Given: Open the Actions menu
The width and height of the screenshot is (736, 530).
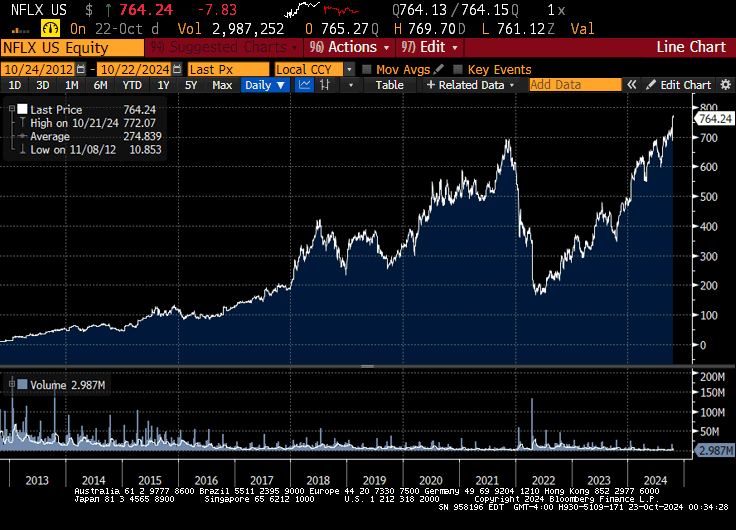Looking at the screenshot, I should tap(350, 47).
